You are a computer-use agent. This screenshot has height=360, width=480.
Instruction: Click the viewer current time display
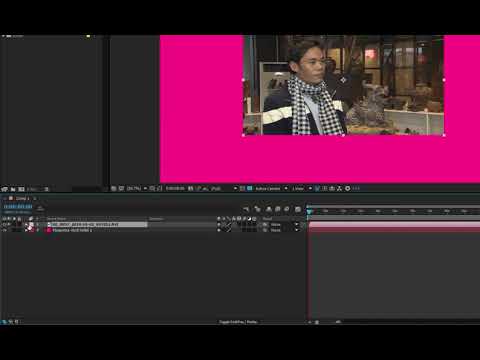(175, 189)
